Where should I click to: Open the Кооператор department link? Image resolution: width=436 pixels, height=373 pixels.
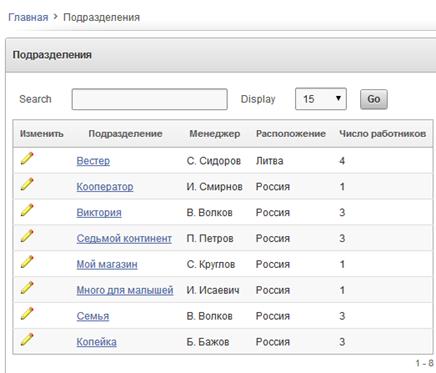(x=105, y=187)
